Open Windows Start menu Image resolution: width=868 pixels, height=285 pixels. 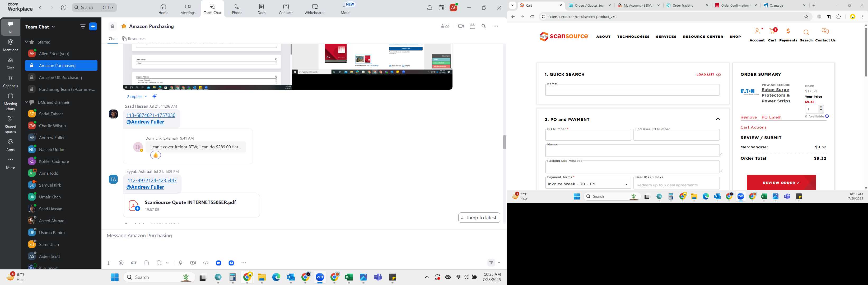(115, 277)
